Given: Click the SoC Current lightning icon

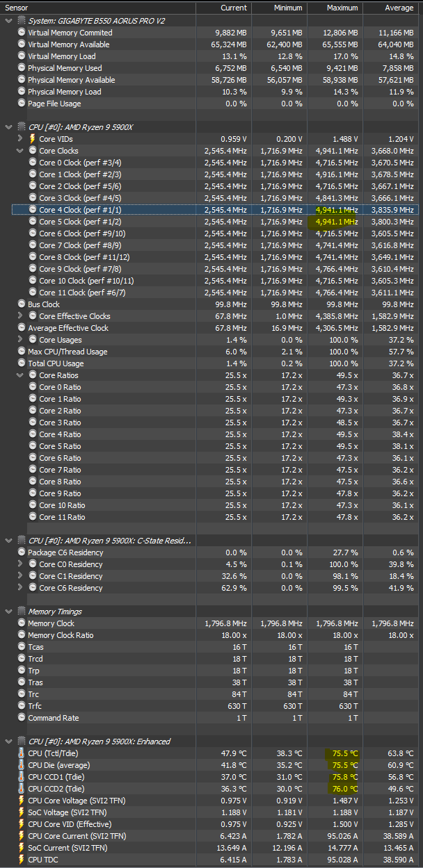Looking at the screenshot, I should coord(22,848).
